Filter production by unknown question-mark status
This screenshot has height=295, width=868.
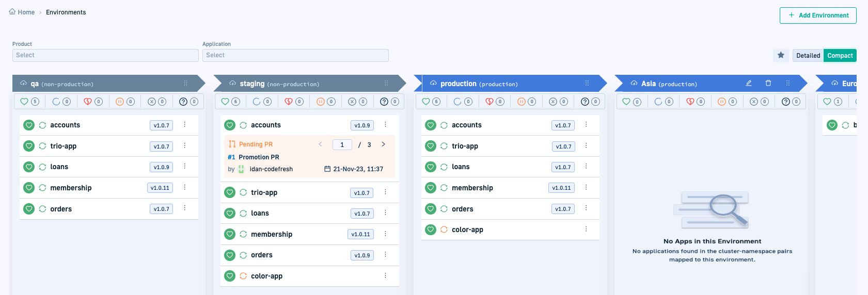pos(590,102)
